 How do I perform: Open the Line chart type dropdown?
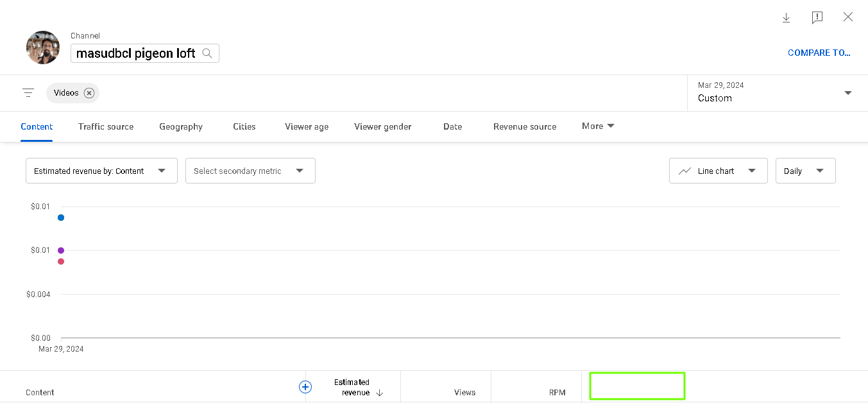[718, 171]
